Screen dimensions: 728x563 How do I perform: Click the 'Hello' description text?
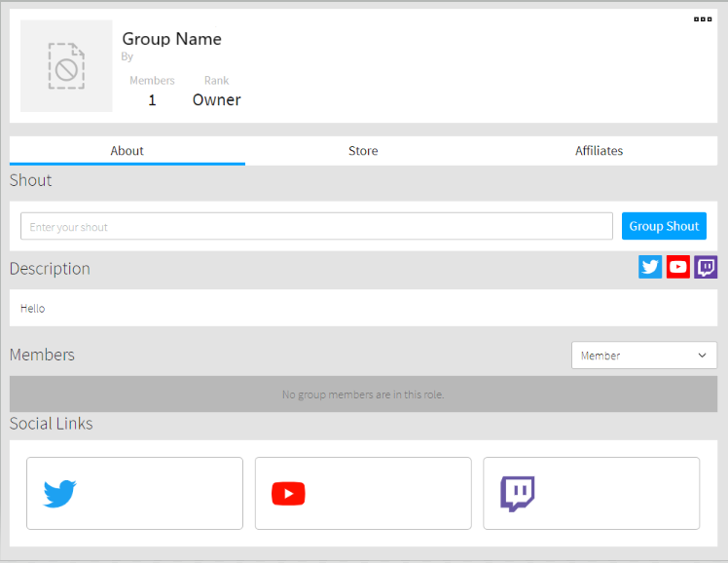coord(32,309)
